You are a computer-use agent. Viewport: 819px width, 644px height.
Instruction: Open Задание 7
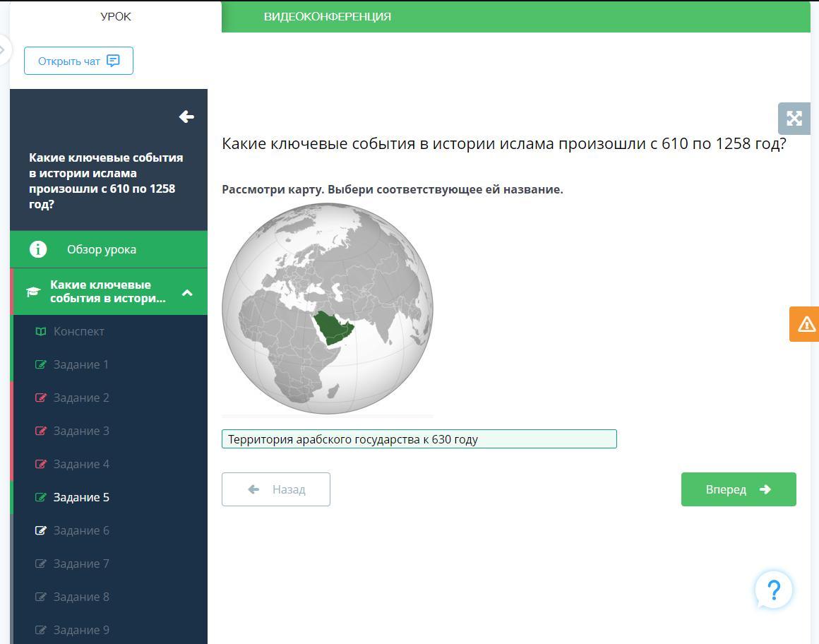[x=81, y=564]
